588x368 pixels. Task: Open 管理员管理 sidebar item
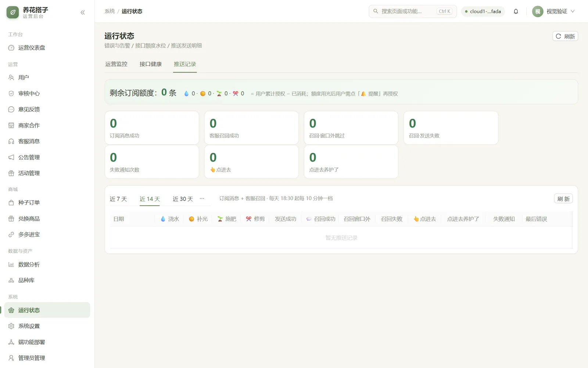47,358
